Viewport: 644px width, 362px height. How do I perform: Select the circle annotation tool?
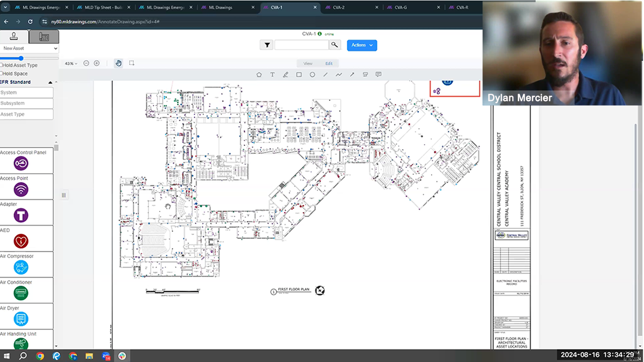click(312, 74)
